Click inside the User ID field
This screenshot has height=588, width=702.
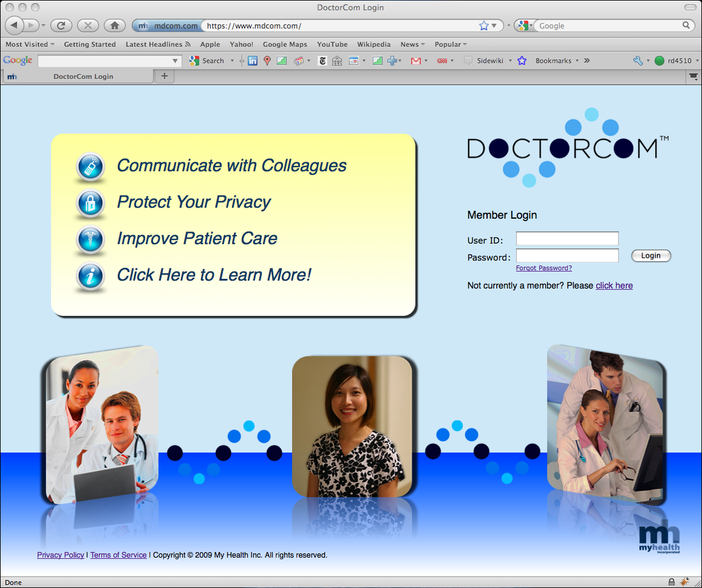[567, 239]
